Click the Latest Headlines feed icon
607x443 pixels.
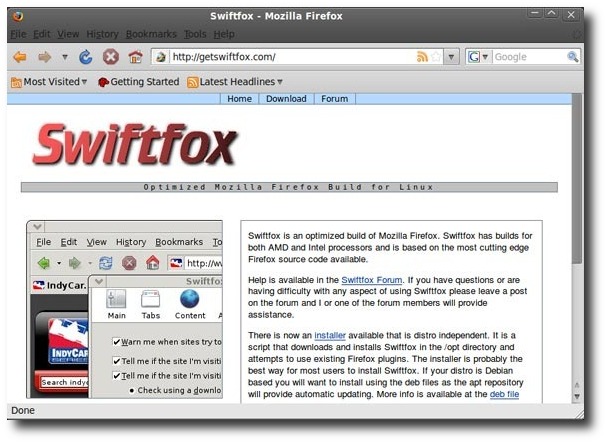click(192, 82)
